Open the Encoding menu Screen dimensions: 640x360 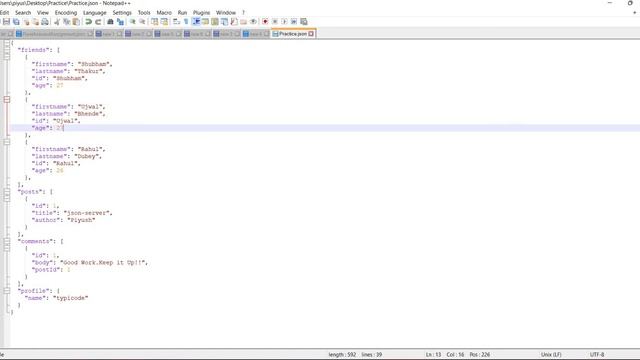point(66,13)
